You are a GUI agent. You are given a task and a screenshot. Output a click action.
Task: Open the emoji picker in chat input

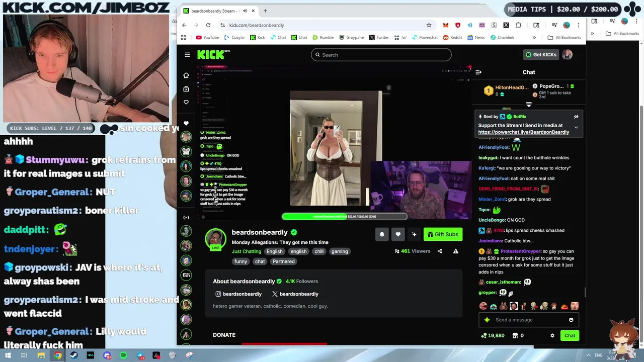tap(571, 320)
